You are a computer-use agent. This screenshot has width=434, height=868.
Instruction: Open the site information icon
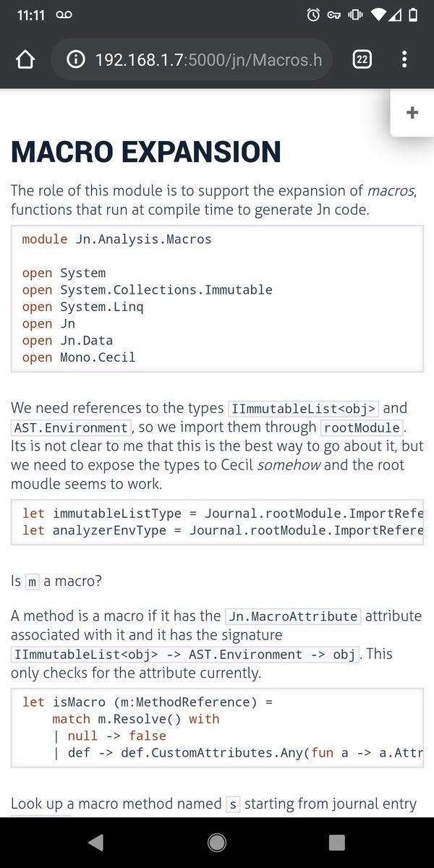[x=75, y=59]
